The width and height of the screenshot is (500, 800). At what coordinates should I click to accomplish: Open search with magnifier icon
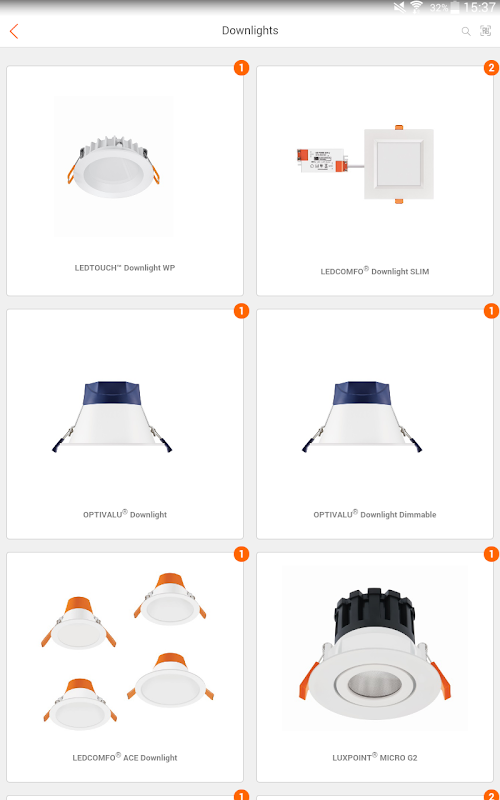point(466,31)
